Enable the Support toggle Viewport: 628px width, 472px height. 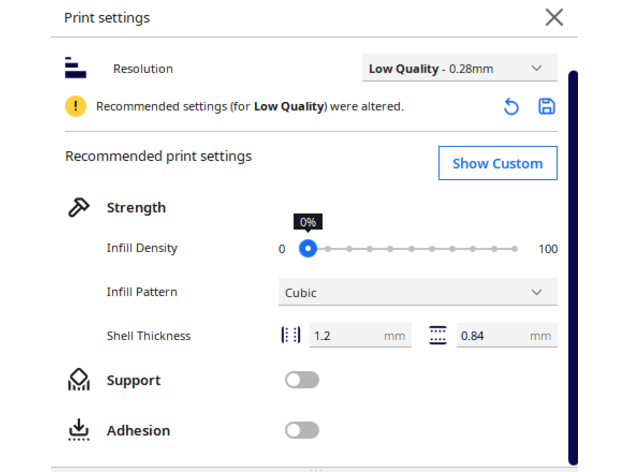tap(302, 380)
